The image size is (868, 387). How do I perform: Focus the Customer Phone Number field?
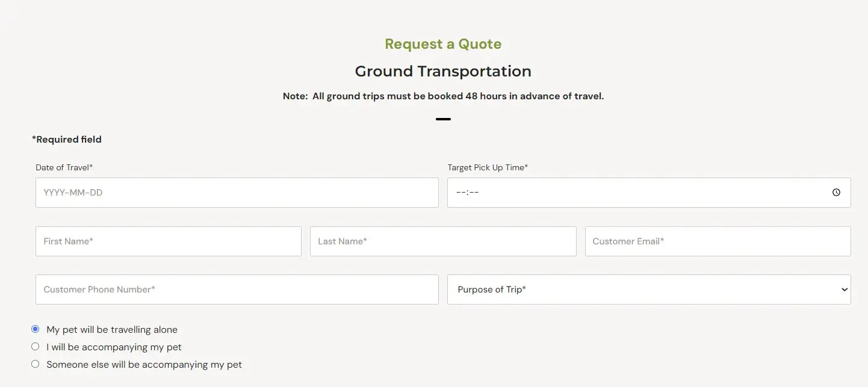[x=237, y=289]
